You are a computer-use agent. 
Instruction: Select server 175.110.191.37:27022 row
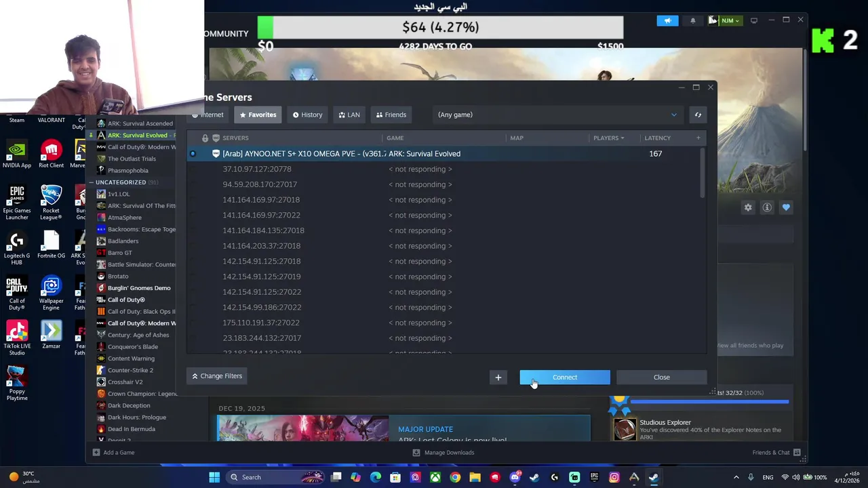coord(444,323)
